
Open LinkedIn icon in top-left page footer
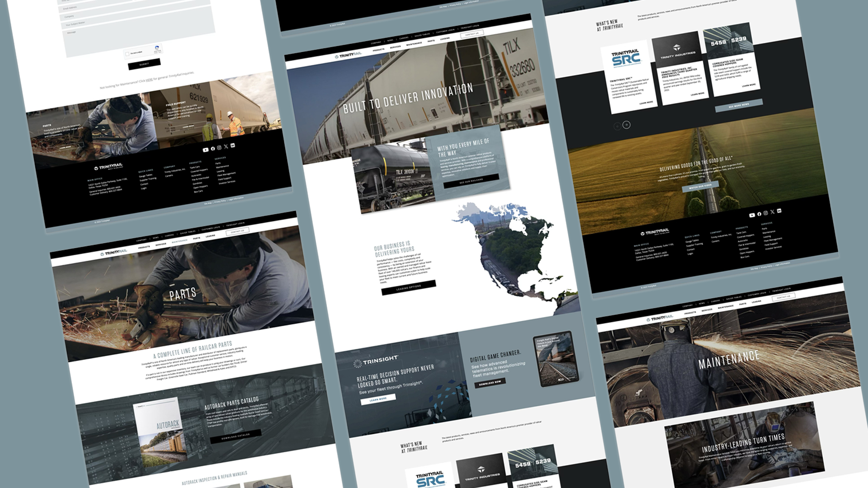[x=232, y=145]
